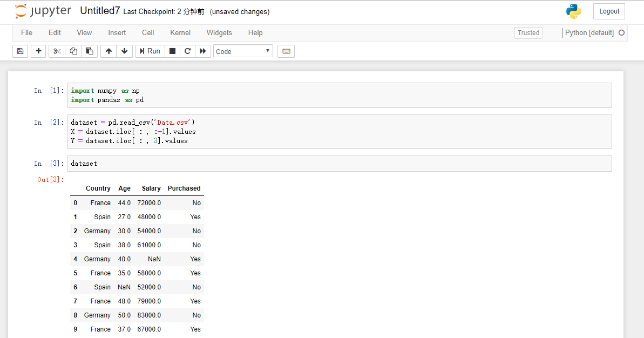Copy selected cells icon
The height and width of the screenshot is (338, 644).
click(73, 51)
